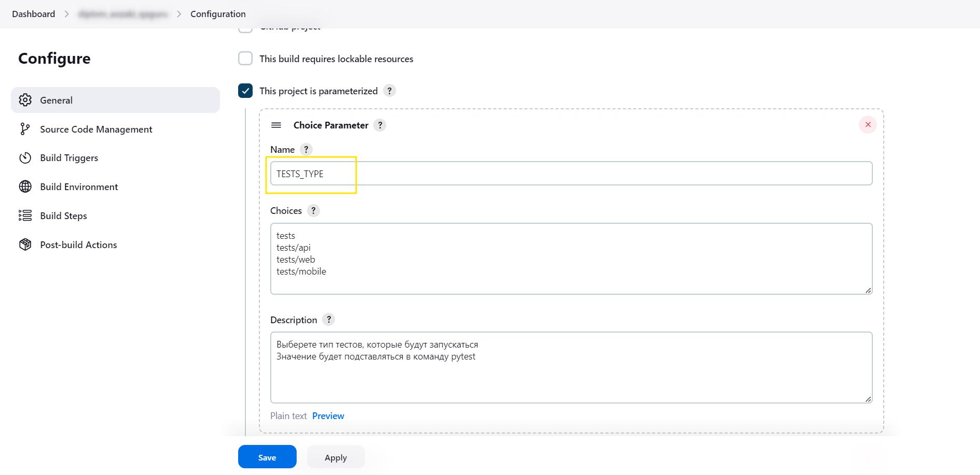This screenshot has width=980, height=475.
Task: Open the General section in the sidebar
Action: coord(115,100)
